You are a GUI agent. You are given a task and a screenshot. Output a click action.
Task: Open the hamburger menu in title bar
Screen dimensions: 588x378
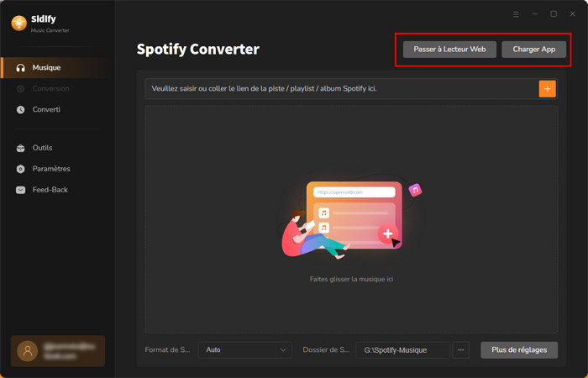click(x=516, y=14)
